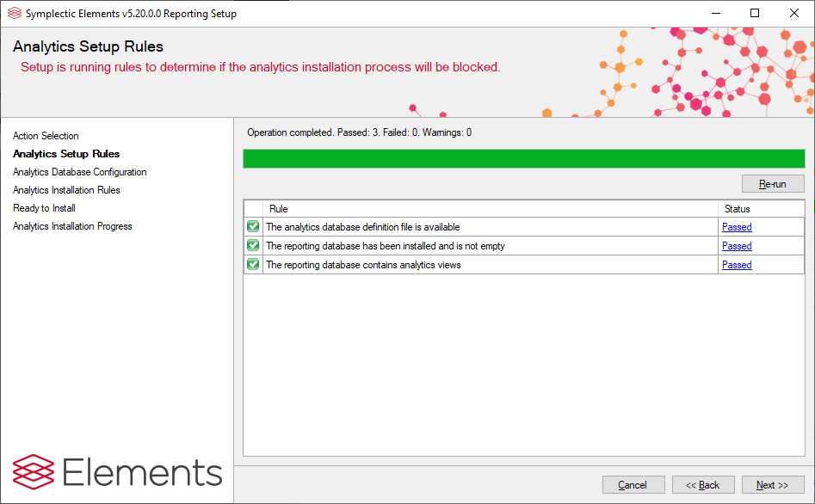Click the Elements logo in the sidebar

coord(117,472)
